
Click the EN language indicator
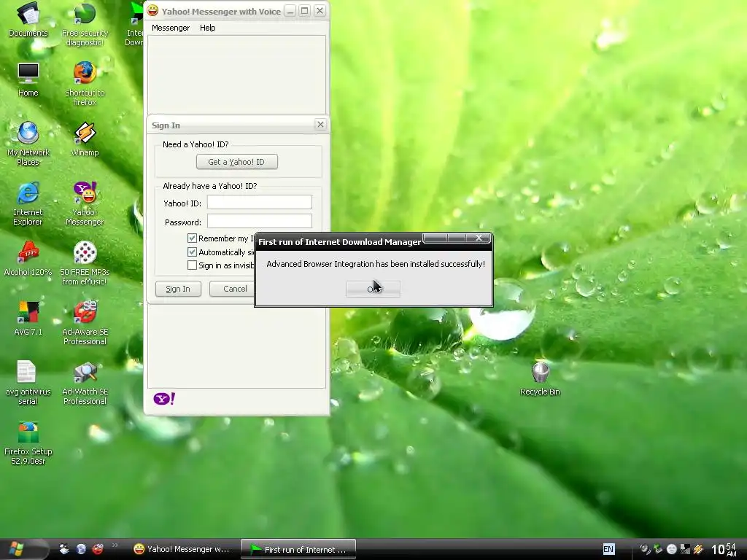pyautogui.click(x=608, y=549)
